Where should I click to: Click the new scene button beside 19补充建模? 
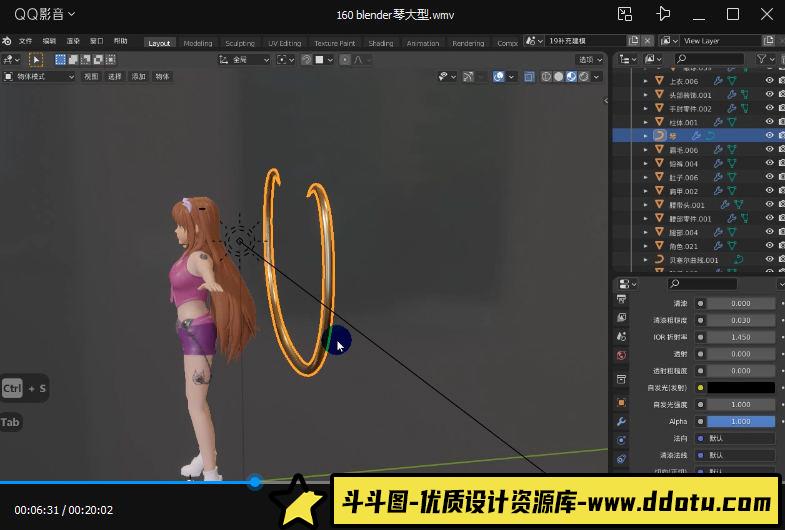[634, 41]
